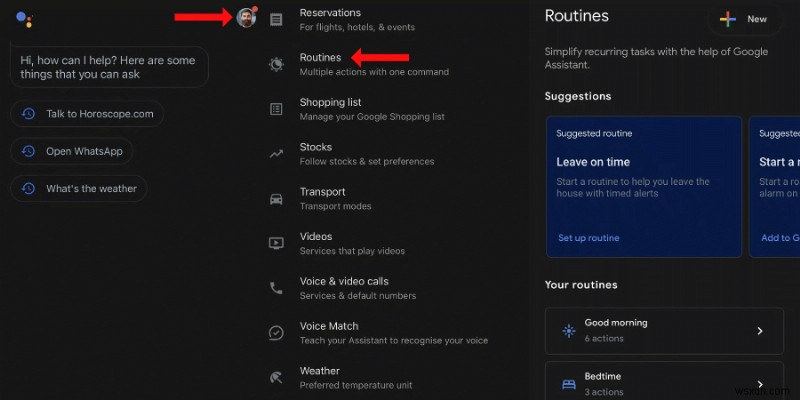This screenshot has width=800, height=400.
Task: Tap the Open WhatsApp suggestion chip
Action: [x=73, y=151]
